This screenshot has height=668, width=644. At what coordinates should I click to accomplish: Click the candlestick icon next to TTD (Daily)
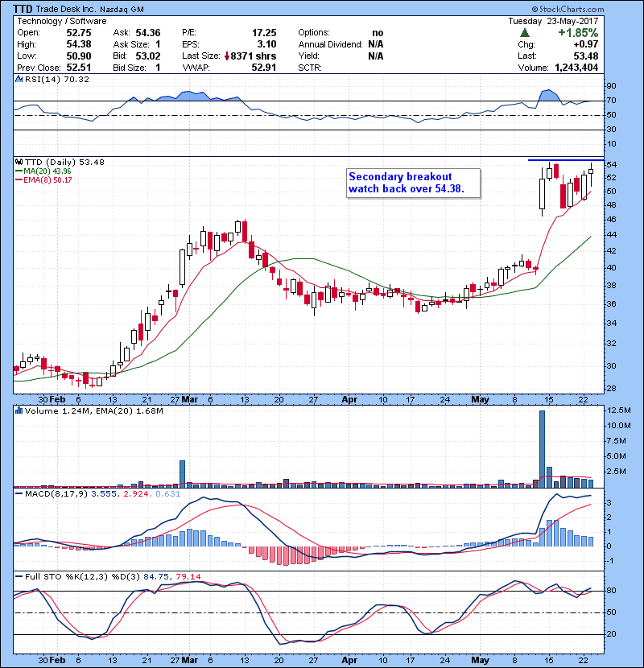click(19, 162)
